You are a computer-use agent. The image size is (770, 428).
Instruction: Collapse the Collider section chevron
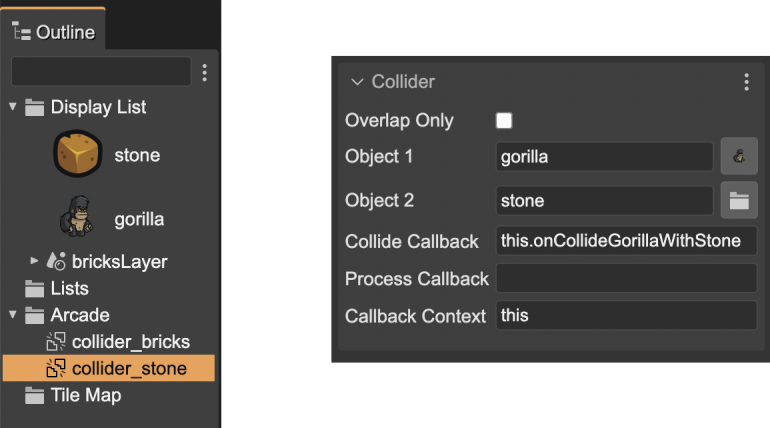[x=357, y=82]
